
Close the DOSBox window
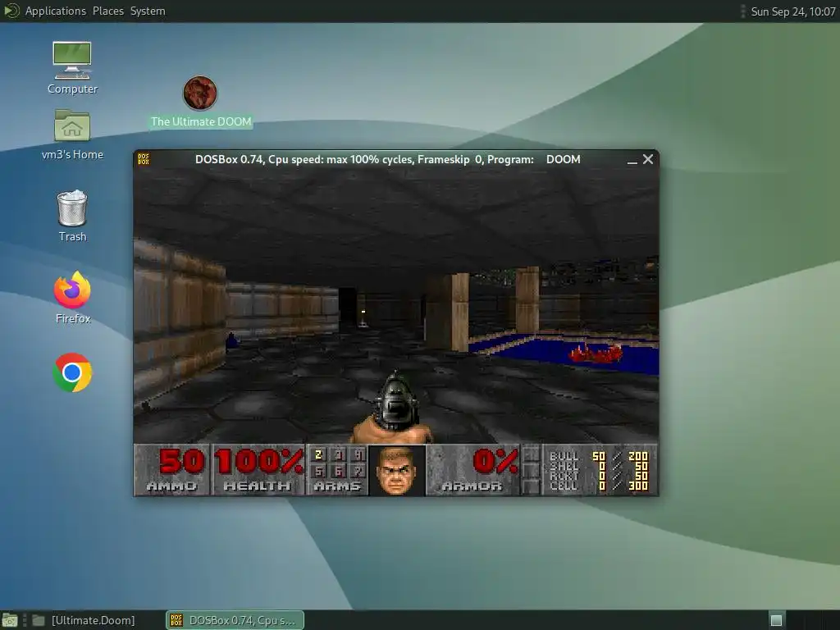click(648, 159)
